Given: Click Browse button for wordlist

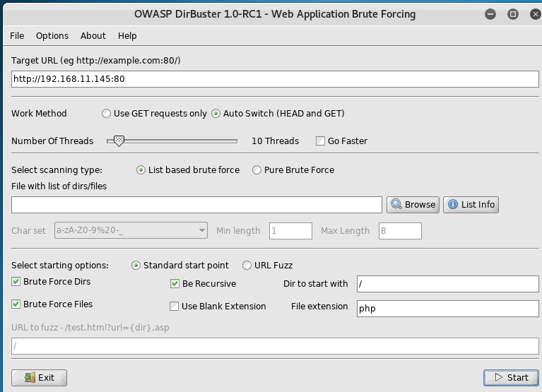Looking at the screenshot, I should pyautogui.click(x=413, y=205).
